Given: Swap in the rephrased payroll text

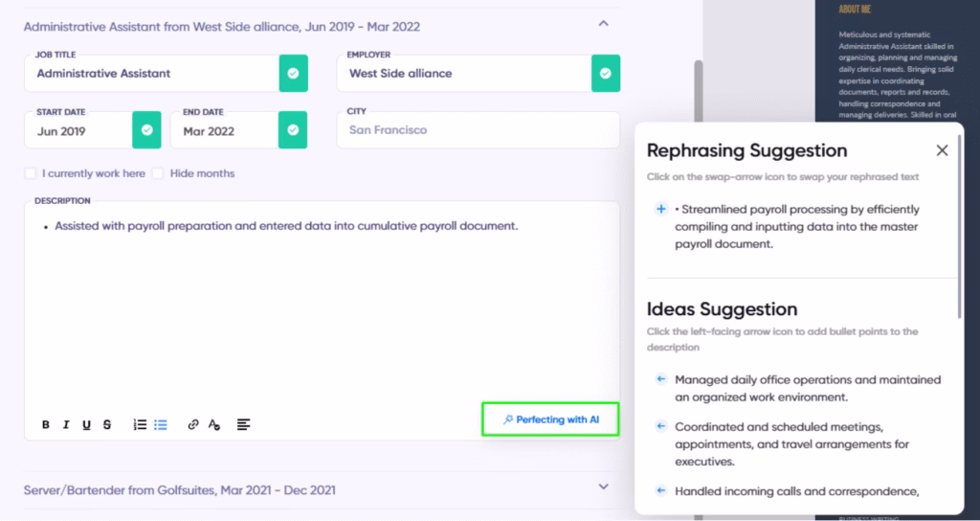Looking at the screenshot, I should (x=660, y=209).
